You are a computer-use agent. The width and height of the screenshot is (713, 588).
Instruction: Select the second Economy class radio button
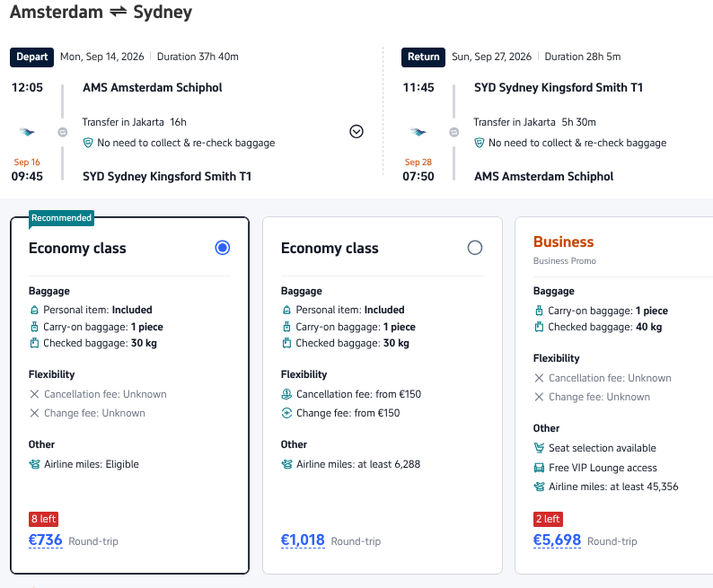(475, 248)
